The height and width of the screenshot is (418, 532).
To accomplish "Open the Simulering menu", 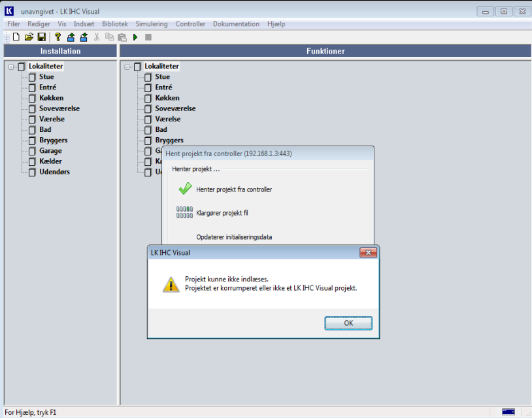I will 151,24.
